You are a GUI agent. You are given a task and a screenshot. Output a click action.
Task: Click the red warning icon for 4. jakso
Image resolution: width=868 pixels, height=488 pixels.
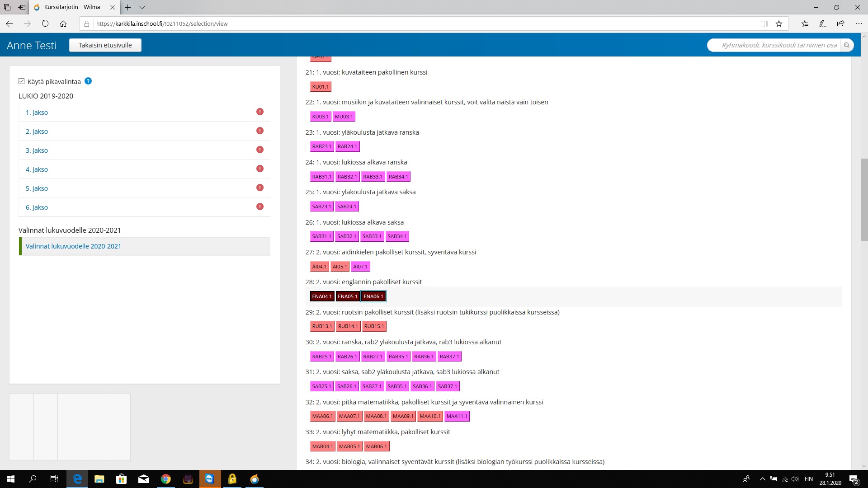pyautogui.click(x=260, y=169)
